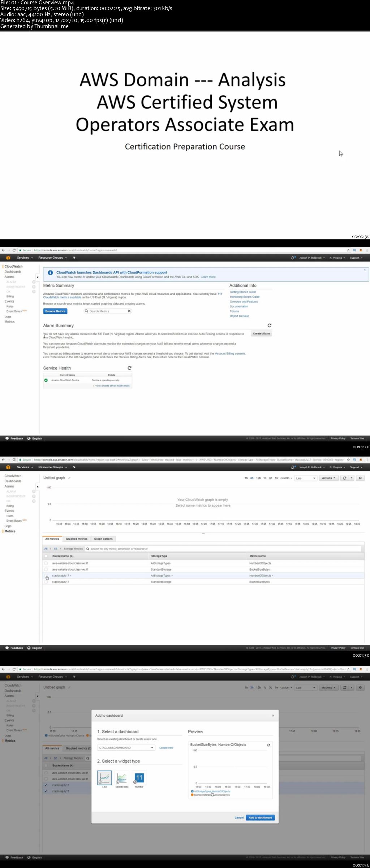This screenshot has width=370, height=868.
Task: Clear the Search Metrics box with X
Action: point(129,311)
